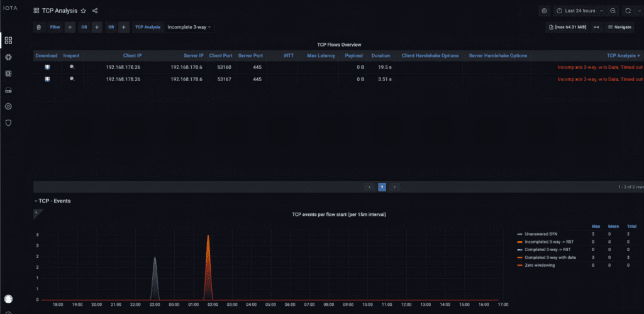This screenshot has height=314, width=644.
Task: Download the flow with client port 53160
Action: tap(47, 67)
